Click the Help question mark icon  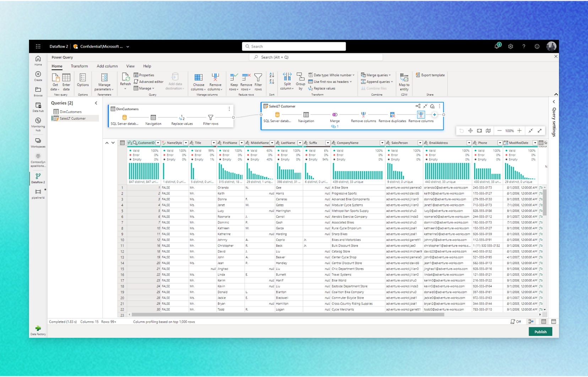pos(524,47)
